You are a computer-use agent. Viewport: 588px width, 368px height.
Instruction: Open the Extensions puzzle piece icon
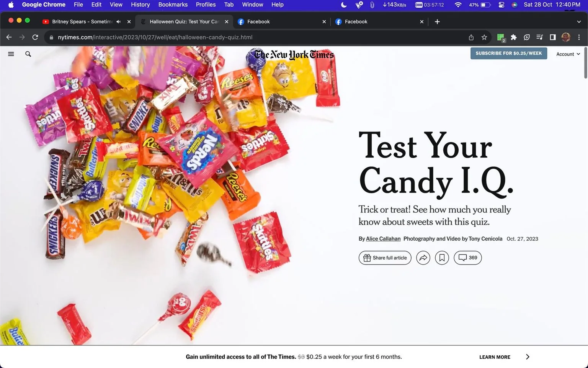[514, 37]
